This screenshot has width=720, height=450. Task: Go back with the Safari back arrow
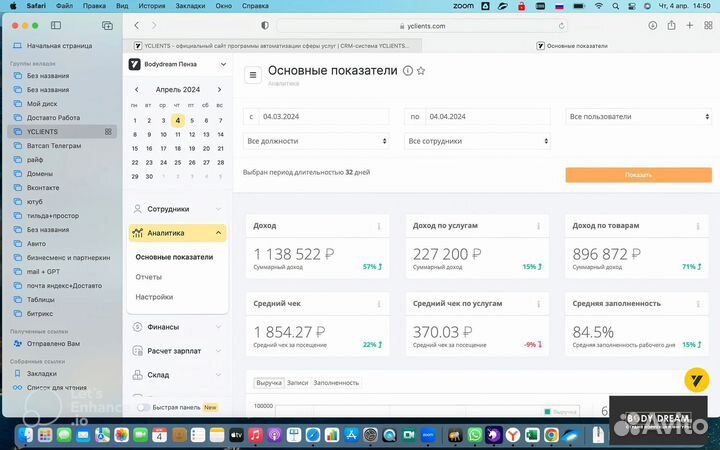(136, 26)
